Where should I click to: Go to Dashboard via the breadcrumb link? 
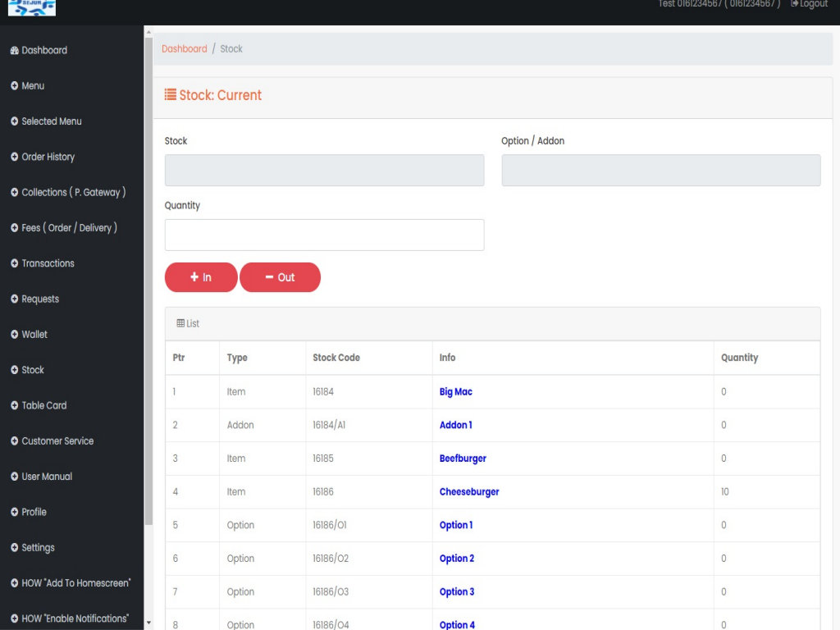(x=184, y=49)
